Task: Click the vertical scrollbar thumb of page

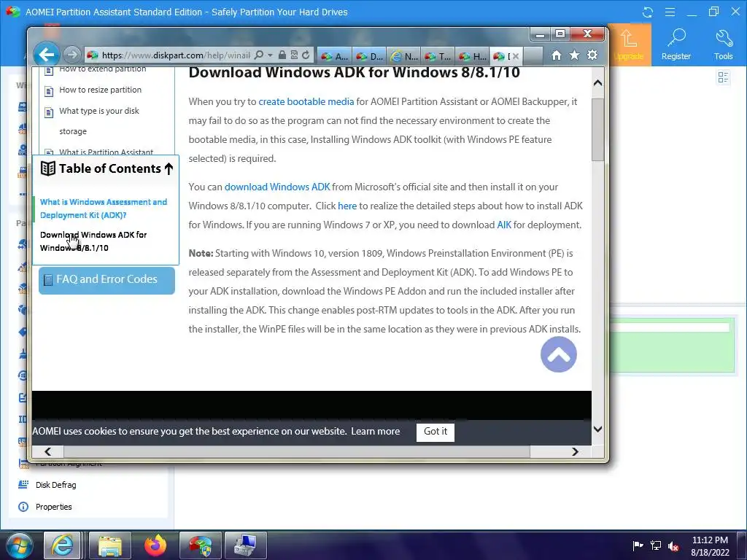Action: coord(598,130)
